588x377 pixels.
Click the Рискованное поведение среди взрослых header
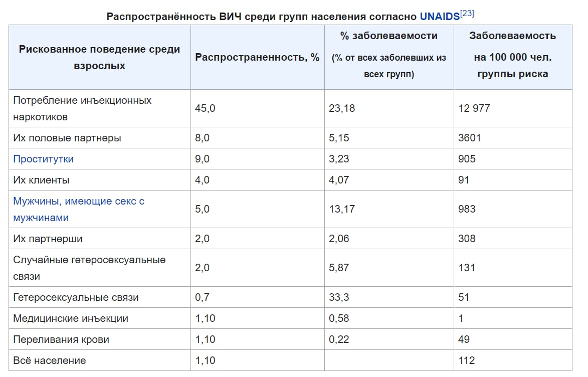(100, 57)
